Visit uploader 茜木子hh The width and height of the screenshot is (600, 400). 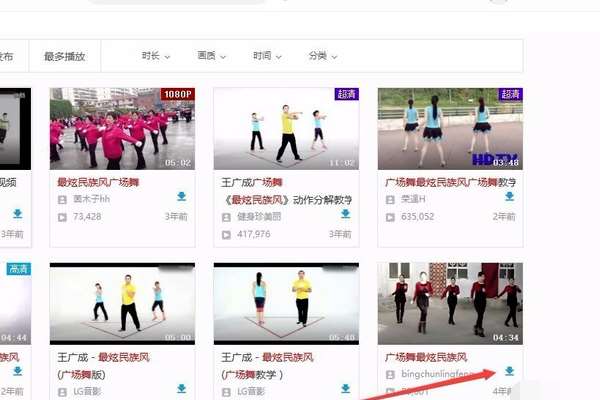pyautogui.click(x=91, y=199)
